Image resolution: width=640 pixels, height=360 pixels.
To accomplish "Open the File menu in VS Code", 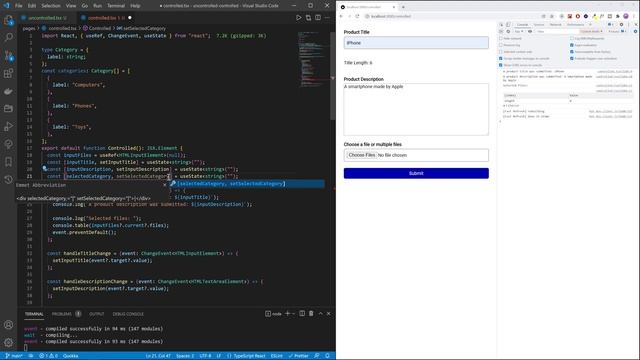I will (x=19, y=6).
